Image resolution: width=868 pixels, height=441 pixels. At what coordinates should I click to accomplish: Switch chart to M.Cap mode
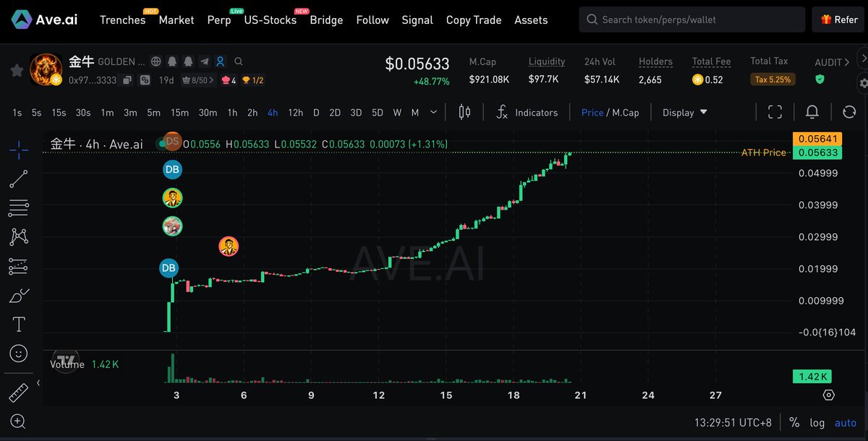point(625,113)
